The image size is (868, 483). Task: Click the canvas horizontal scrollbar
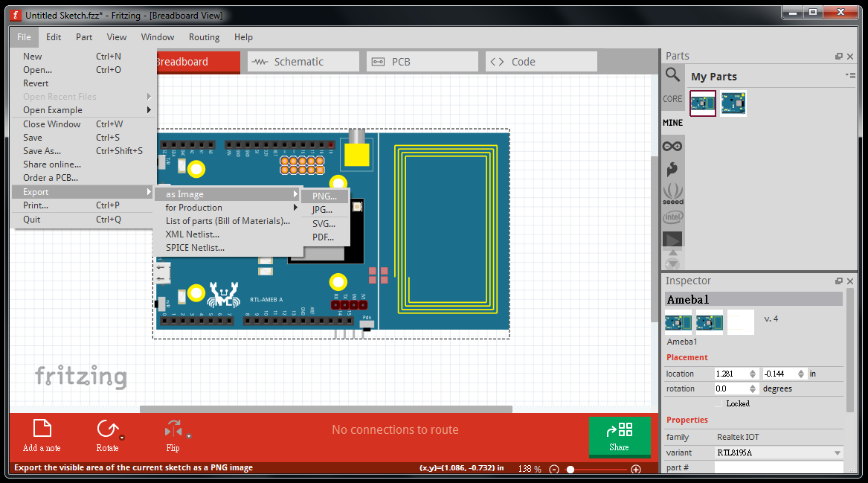[x=326, y=409]
